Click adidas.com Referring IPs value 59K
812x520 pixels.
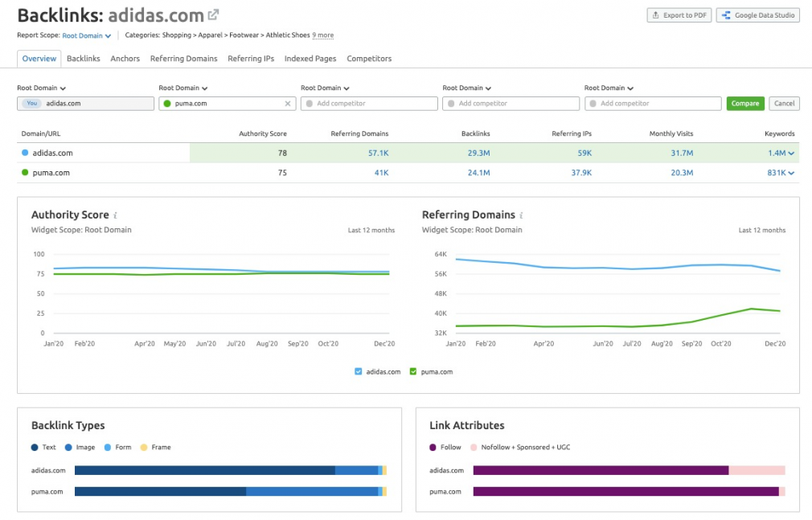[584, 154]
